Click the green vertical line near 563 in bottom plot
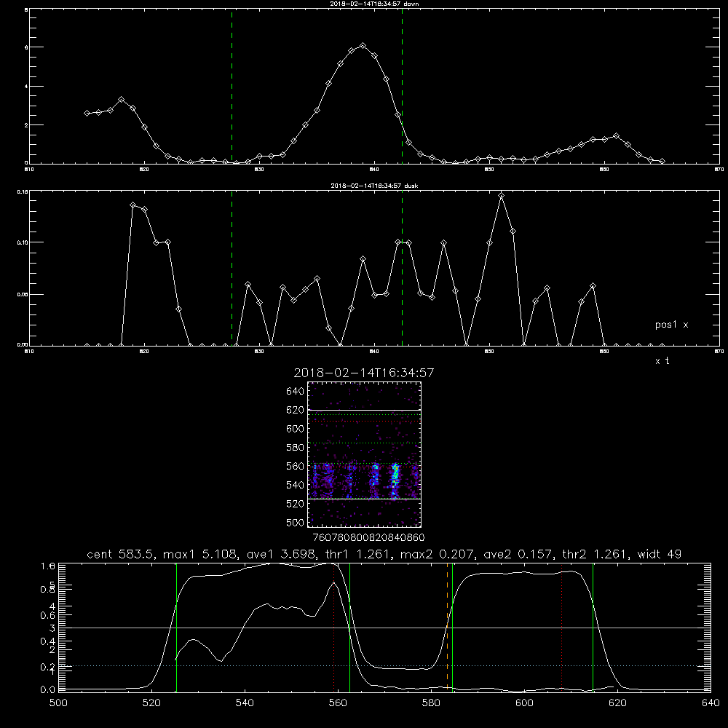The image size is (728, 728). [x=349, y=627]
